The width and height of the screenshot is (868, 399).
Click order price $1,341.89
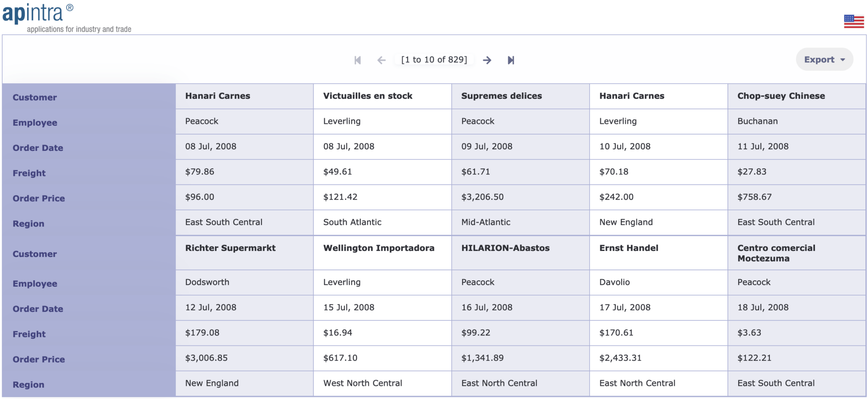[482, 358]
